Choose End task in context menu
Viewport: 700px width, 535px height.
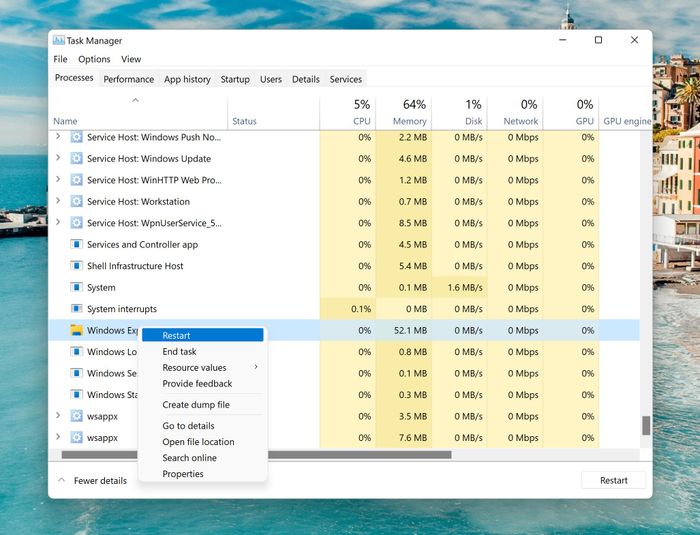pyautogui.click(x=203, y=351)
